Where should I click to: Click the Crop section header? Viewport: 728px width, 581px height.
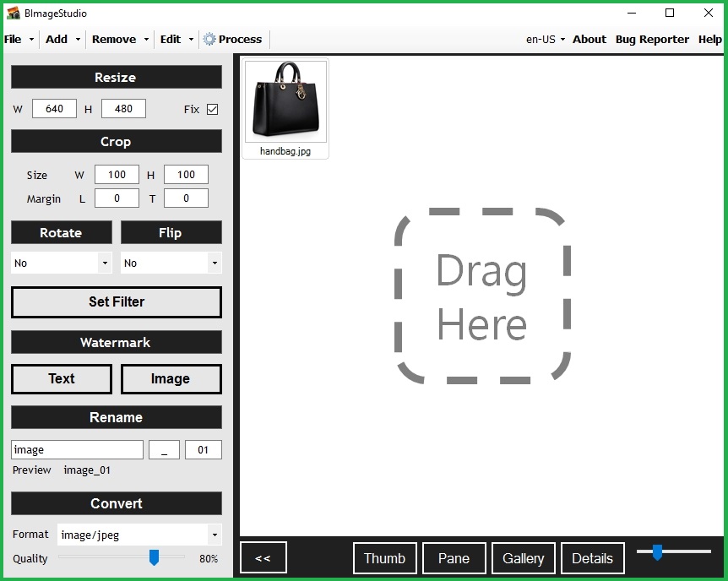coord(117,141)
